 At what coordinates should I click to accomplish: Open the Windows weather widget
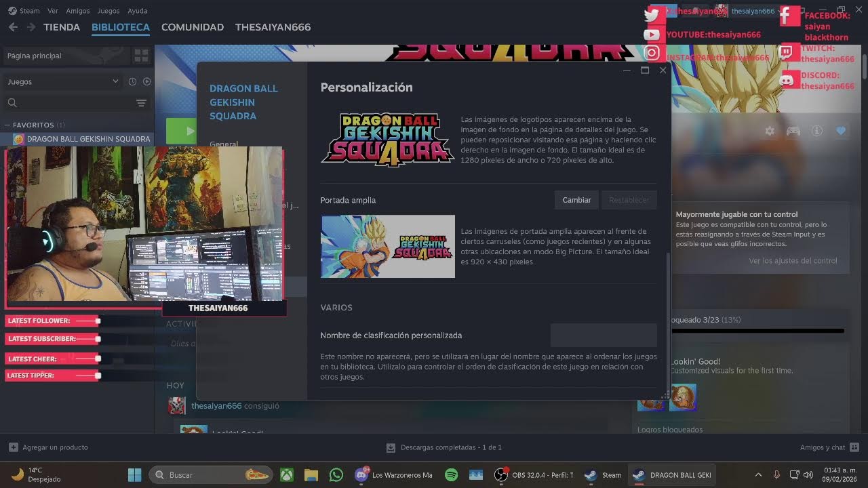[x=37, y=474]
